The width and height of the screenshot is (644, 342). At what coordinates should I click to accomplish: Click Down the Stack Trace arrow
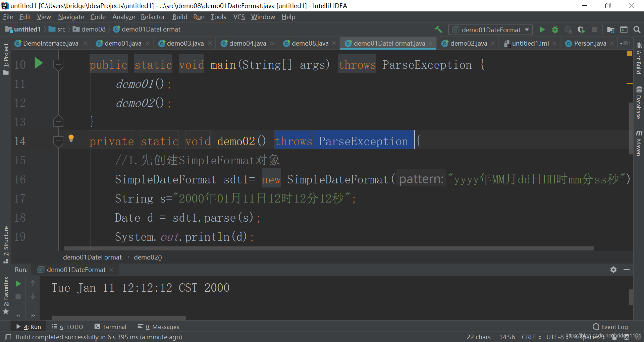(x=33, y=296)
